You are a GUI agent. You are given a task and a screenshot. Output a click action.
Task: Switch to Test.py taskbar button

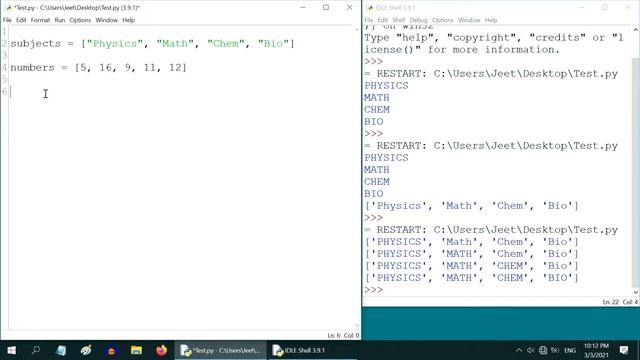pos(221,350)
